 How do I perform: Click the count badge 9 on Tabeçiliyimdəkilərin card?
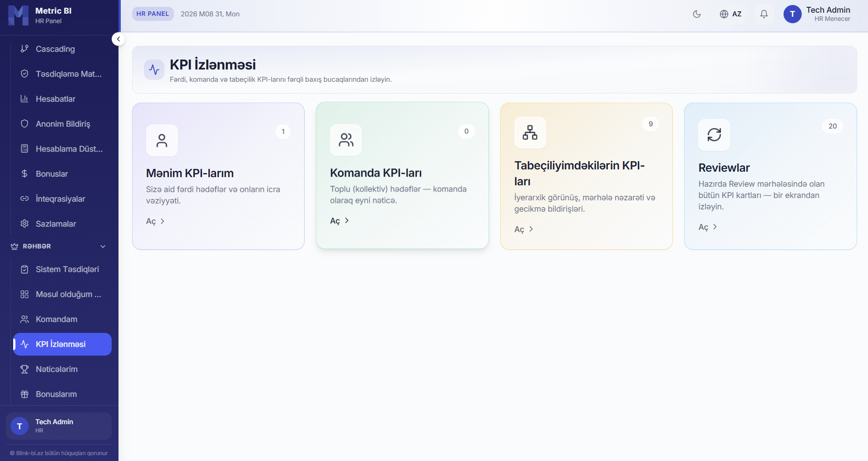(651, 124)
